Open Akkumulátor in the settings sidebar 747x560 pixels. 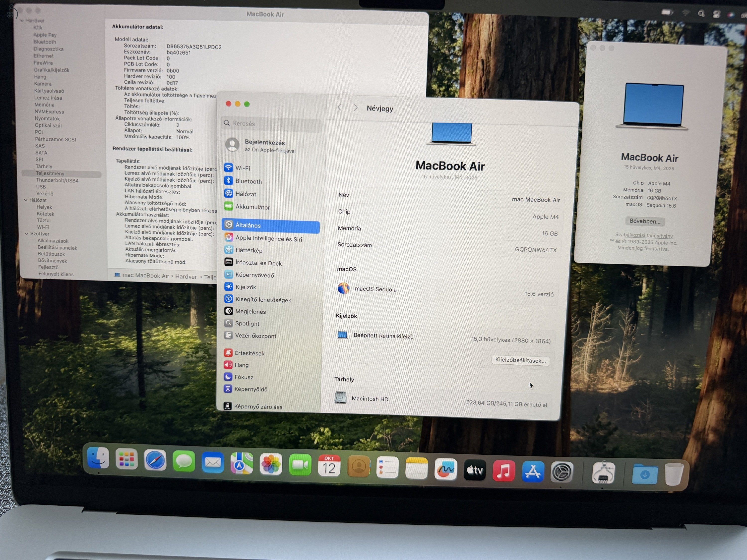(270, 207)
